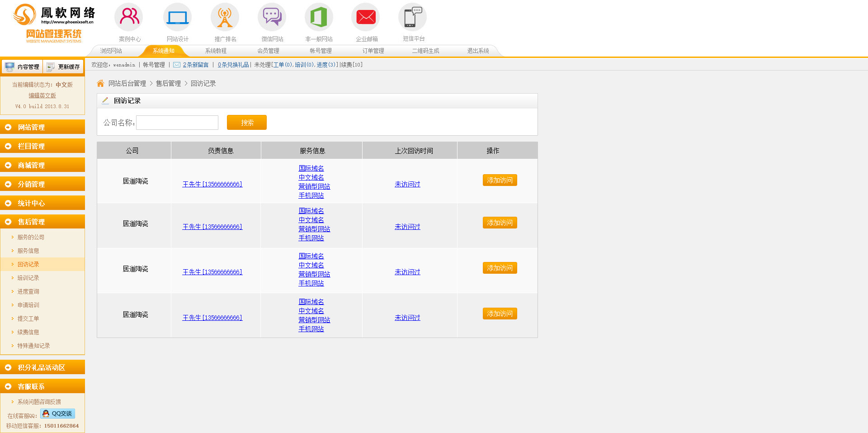Collapse the 售后管理 sidebar section
Viewport: 868px width, 433px height.
click(x=42, y=222)
